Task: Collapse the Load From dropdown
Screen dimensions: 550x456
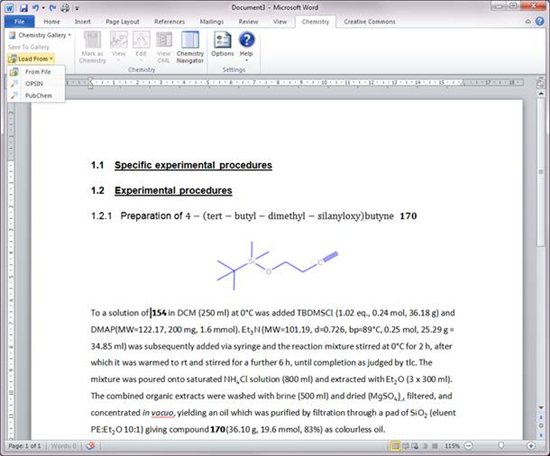Action: point(31,59)
